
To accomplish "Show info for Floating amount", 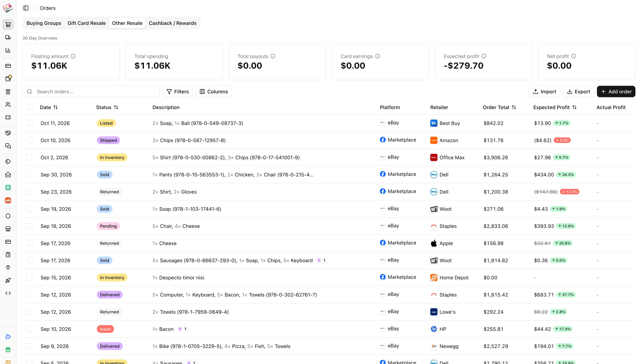I will 73,56.
